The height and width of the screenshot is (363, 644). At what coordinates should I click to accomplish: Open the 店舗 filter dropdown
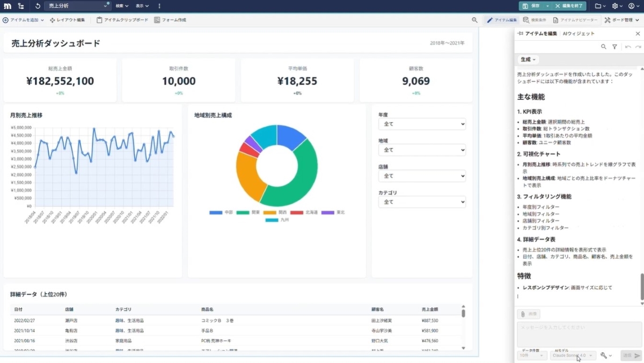pos(422,176)
